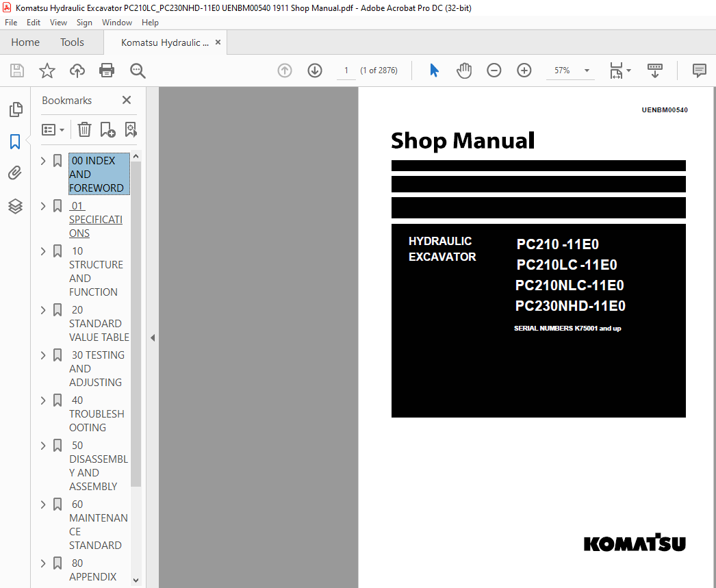Expand 20 STANDARD VALUE TABLE bookmark
Image resolution: width=716 pixels, height=588 pixels.
click(x=43, y=310)
